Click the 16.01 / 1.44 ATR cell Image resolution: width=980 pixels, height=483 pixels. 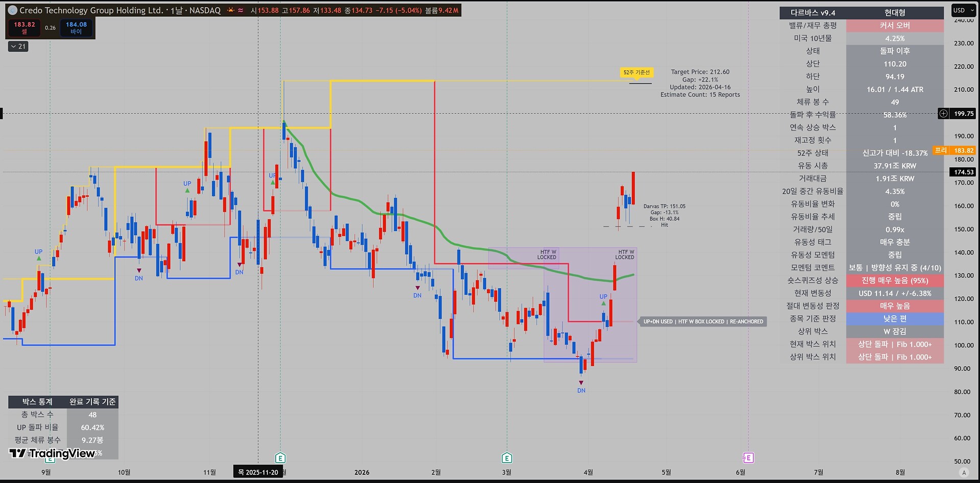click(895, 89)
